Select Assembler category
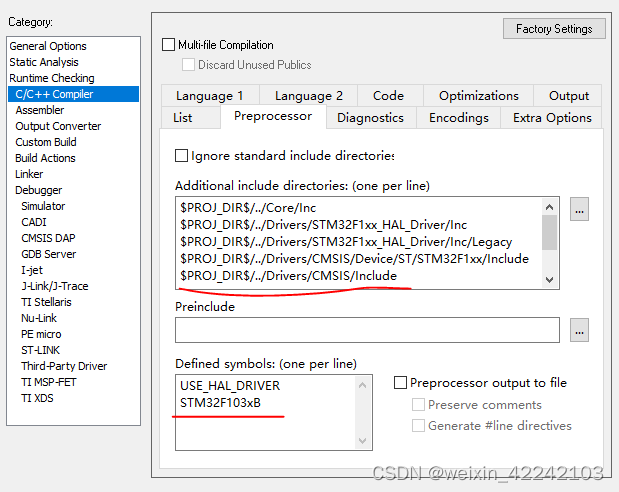 click(x=73, y=110)
